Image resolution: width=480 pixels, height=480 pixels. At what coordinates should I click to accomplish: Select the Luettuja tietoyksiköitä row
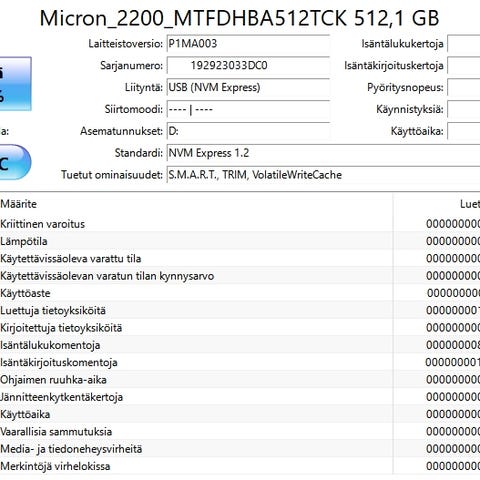pos(240,311)
